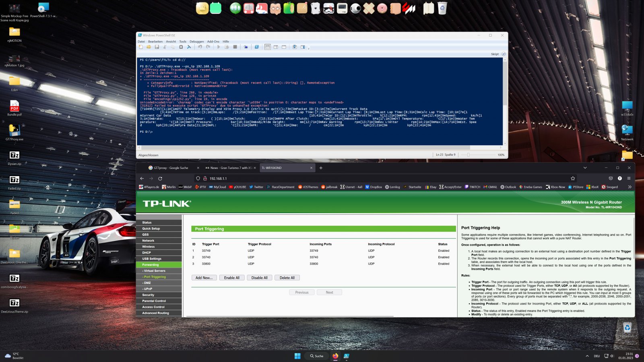Open Virtual Servers in the router sidebar
The width and height of the screenshot is (644, 362).
point(155,271)
